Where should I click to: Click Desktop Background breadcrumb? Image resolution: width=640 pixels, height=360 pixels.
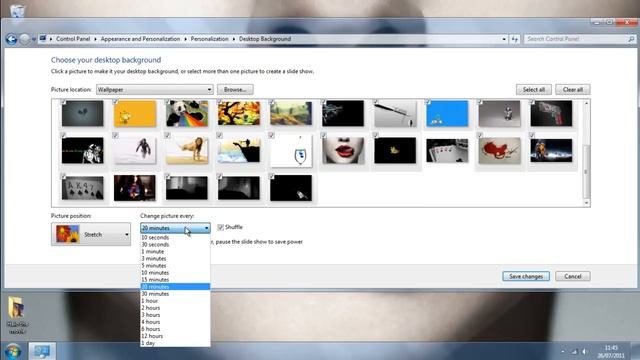coord(265,39)
